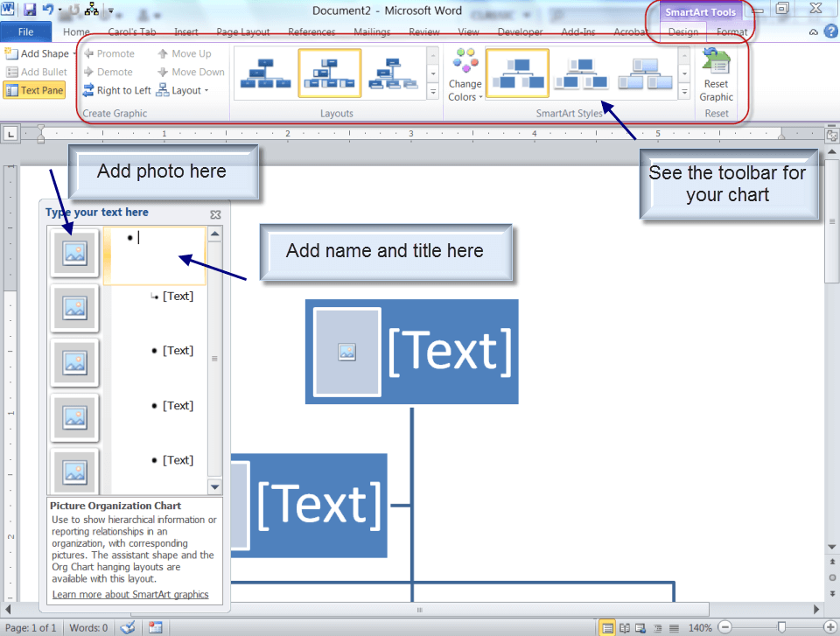Click the spelling check icon in status bar

(127, 627)
